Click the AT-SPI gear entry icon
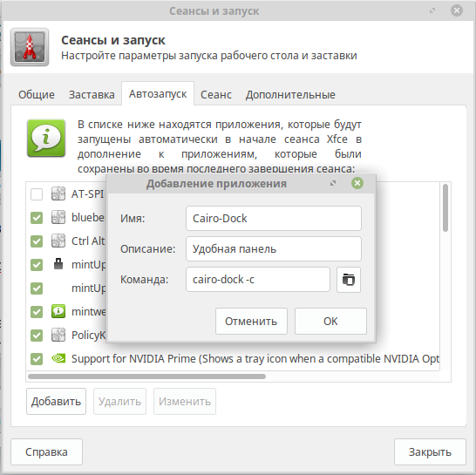This screenshot has height=475, width=476. 58,193
